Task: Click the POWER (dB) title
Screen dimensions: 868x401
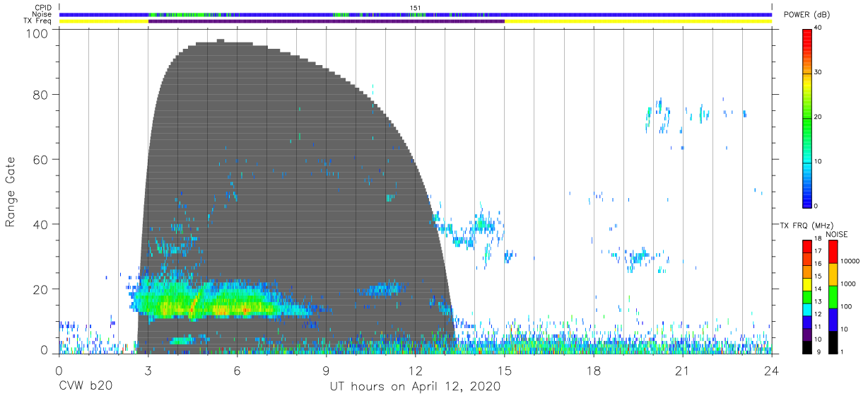Action: [807, 15]
